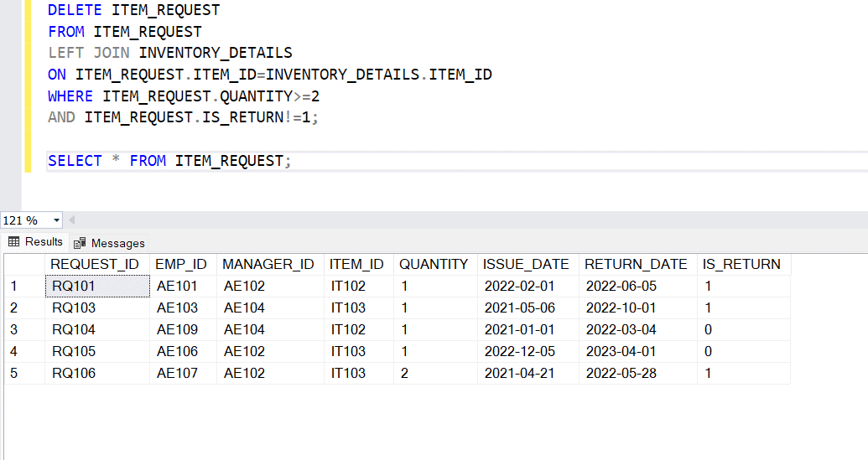Switch to the Results tab

tap(35, 242)
